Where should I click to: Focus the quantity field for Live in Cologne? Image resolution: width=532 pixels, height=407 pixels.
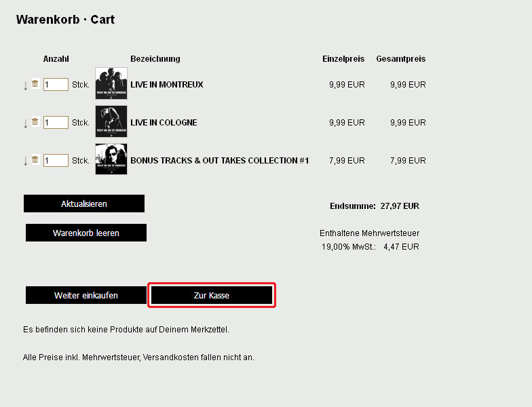[56, 123]
